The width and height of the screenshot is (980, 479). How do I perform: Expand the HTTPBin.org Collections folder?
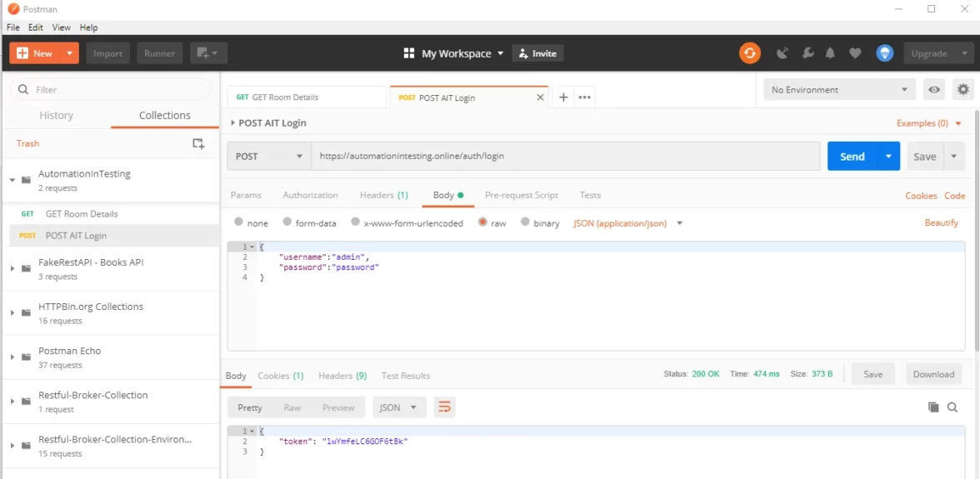pyautogui.click(x=12, y=313)
